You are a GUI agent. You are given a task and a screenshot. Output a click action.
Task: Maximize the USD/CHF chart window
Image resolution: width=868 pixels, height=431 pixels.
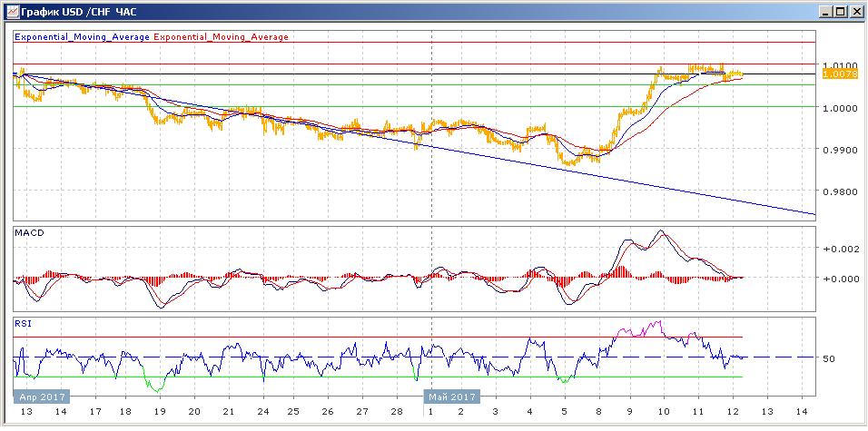click(842, 11)
